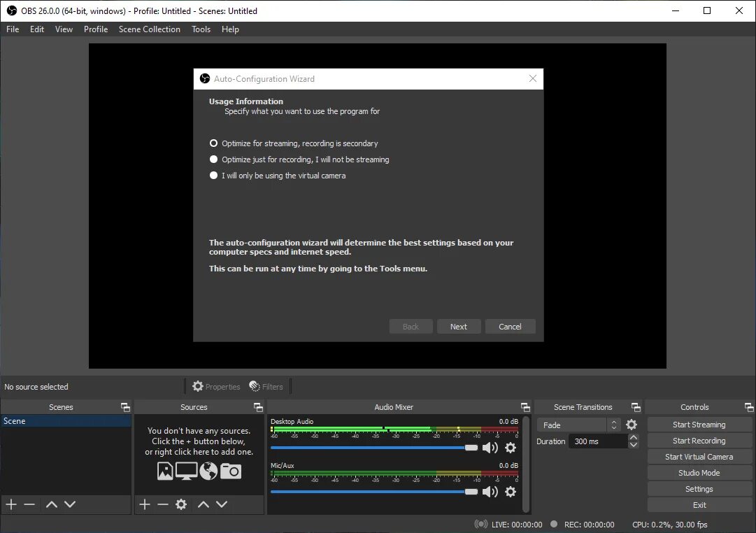The image size is (756, 533).
Task: Cancel the Auto-Configuration Wizard
Action: click(510, 327)
